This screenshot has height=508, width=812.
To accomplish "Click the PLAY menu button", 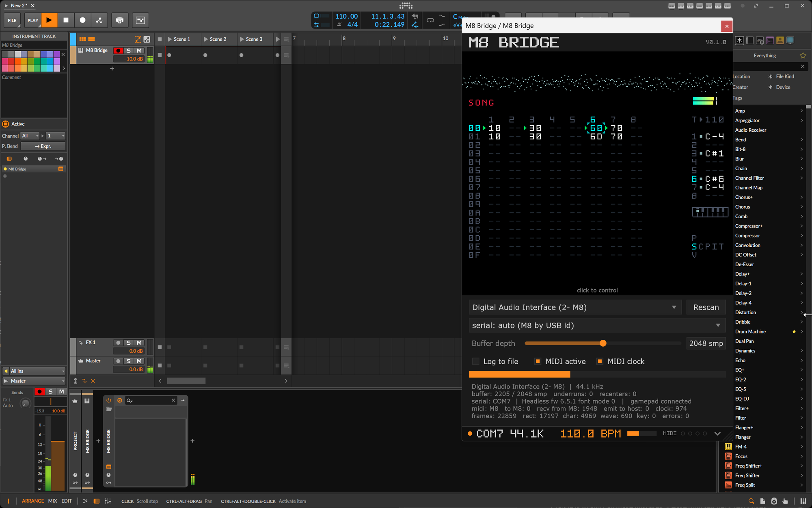I will pos(33,20).
